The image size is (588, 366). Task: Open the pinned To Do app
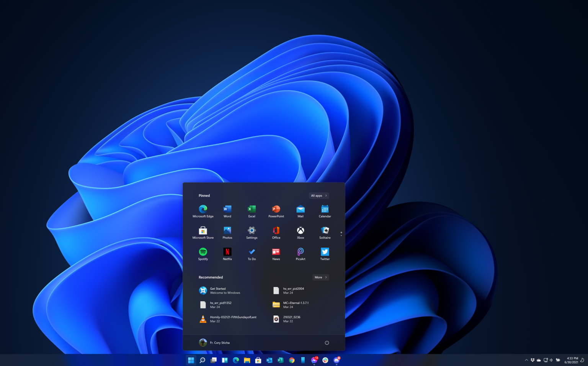click(x=252, y=254)
